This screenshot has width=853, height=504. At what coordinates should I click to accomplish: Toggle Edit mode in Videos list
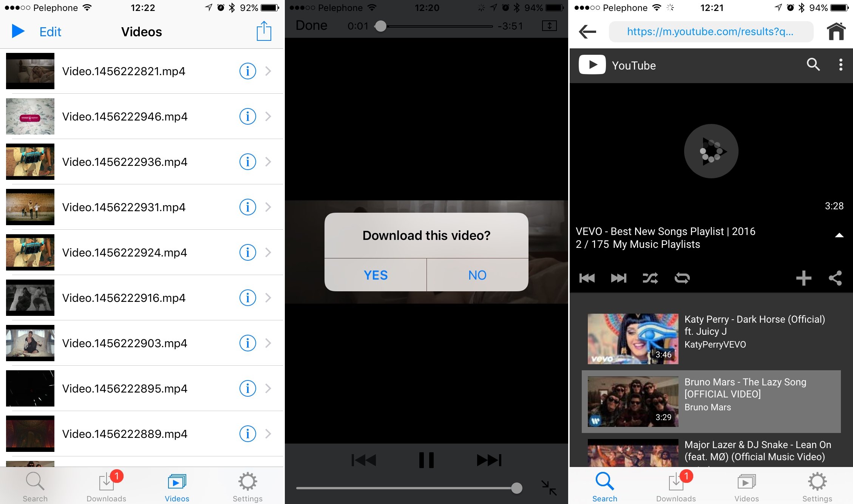[50, 31]
